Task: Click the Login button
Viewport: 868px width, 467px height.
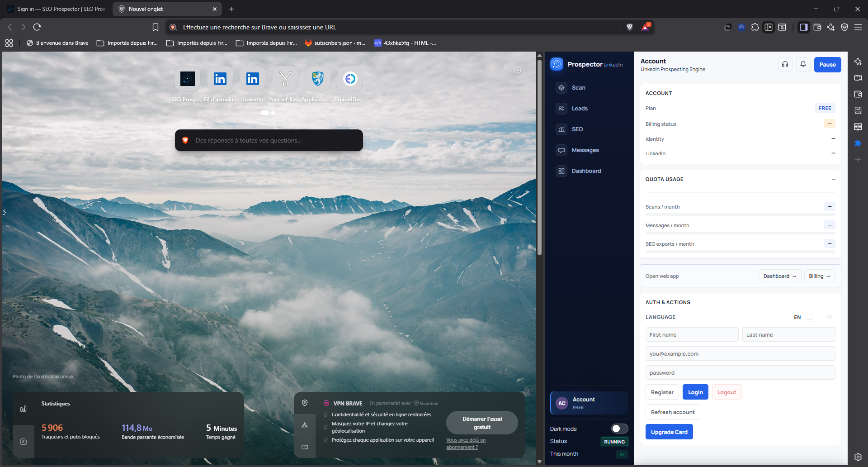Action: (695, 392)
